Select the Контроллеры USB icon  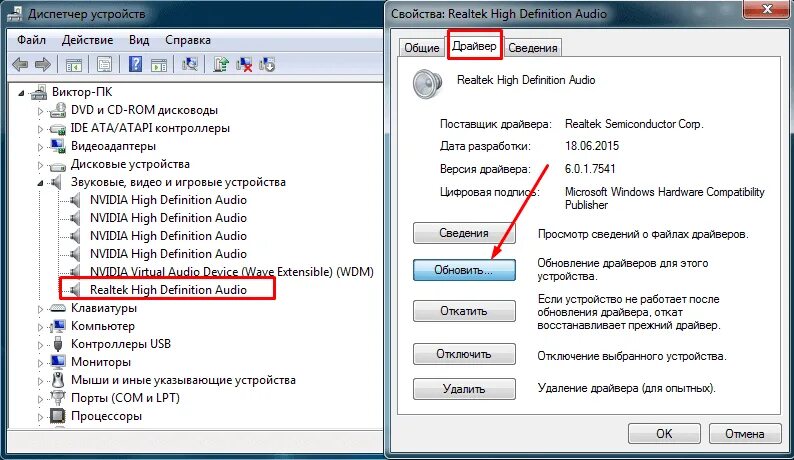[58, 344]
